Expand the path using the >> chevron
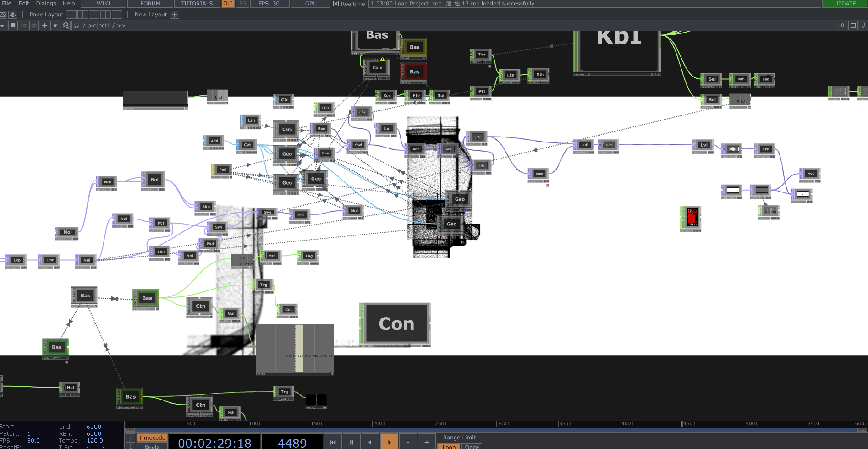 pos(121,26)
